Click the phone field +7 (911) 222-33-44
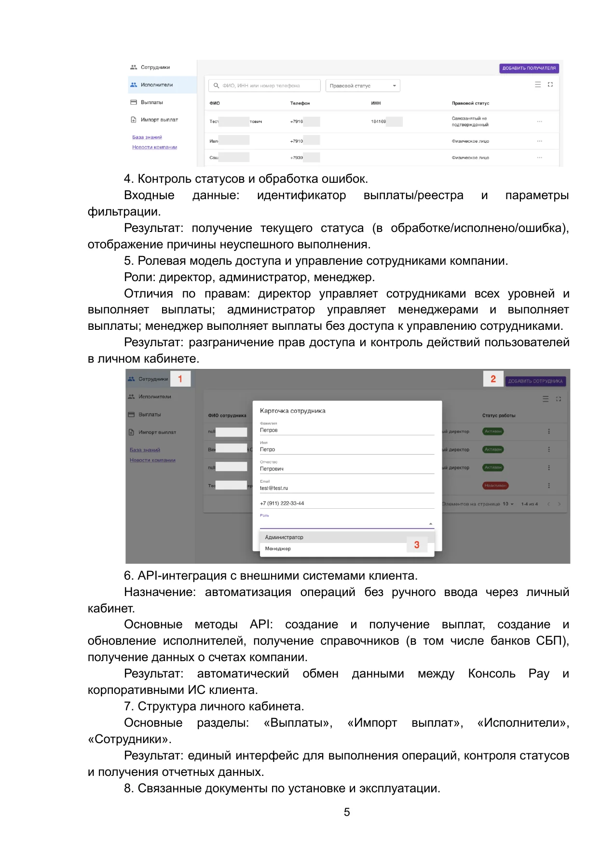Viewport: 615px width, 868px height. (x=347, y=503)
